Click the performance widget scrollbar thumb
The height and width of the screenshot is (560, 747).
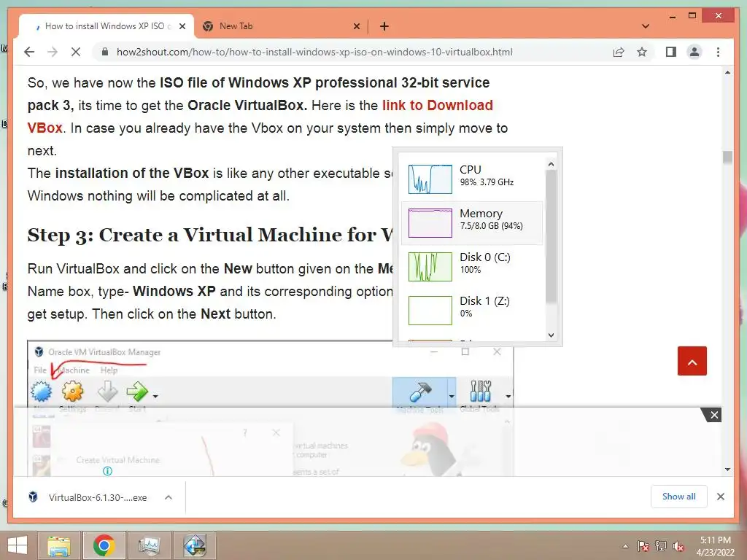pyautogui.click(x=551, y=236)
